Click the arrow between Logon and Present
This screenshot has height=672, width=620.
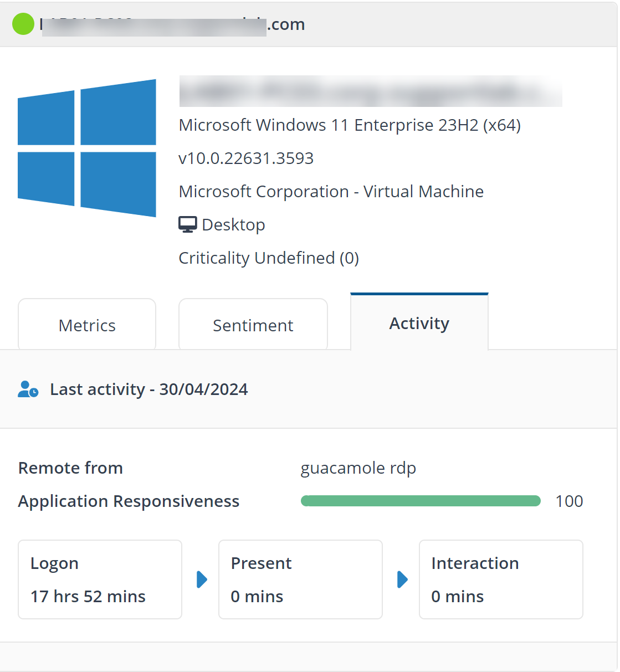coord(202,579)
